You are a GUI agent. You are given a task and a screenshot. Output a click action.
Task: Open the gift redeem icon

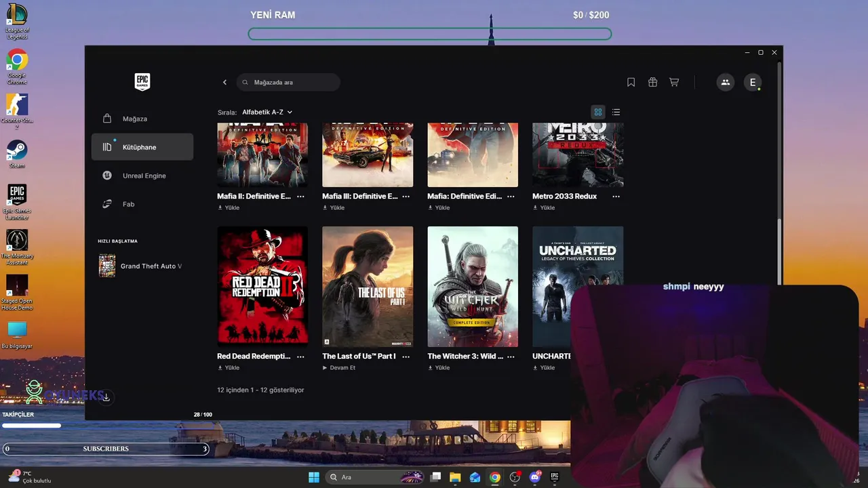[x=653, y=82]
